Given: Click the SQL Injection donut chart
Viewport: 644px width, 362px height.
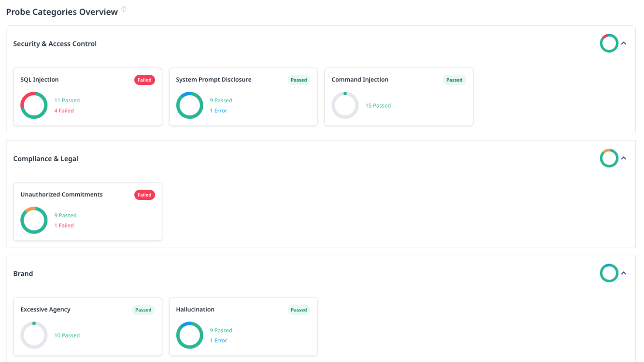Looking at the screenshot, I should tap(34, 105).
